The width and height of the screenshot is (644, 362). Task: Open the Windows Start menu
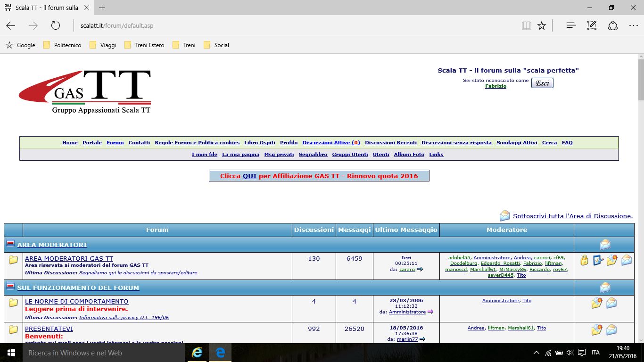(x=11, y=353)
